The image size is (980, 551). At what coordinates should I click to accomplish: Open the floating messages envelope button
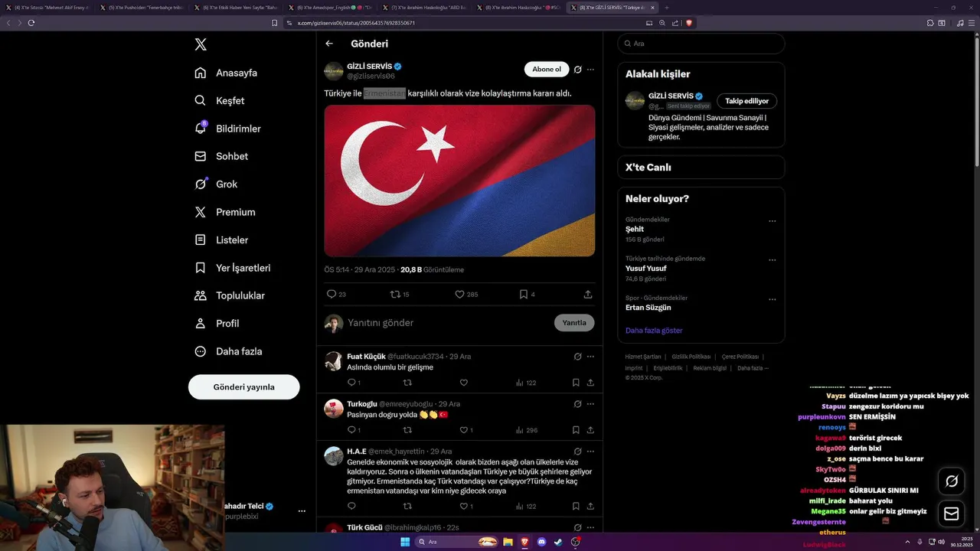pos(952,514)
